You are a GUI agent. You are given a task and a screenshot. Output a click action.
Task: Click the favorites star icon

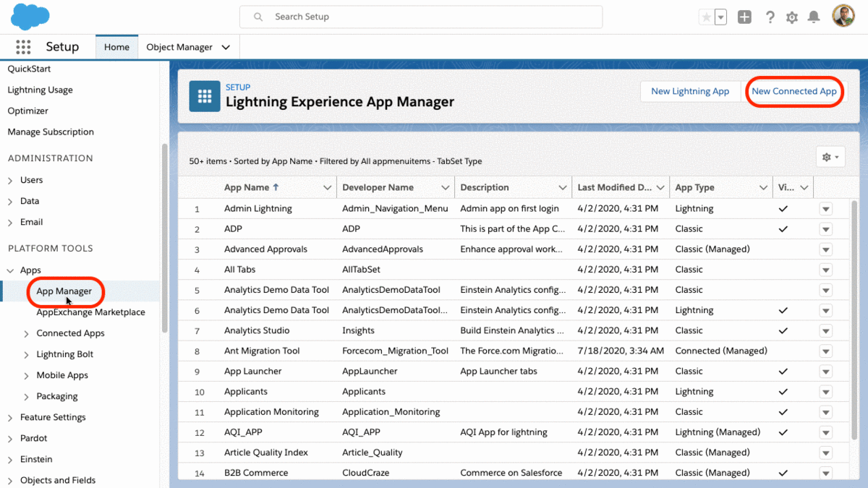point(706,17)
